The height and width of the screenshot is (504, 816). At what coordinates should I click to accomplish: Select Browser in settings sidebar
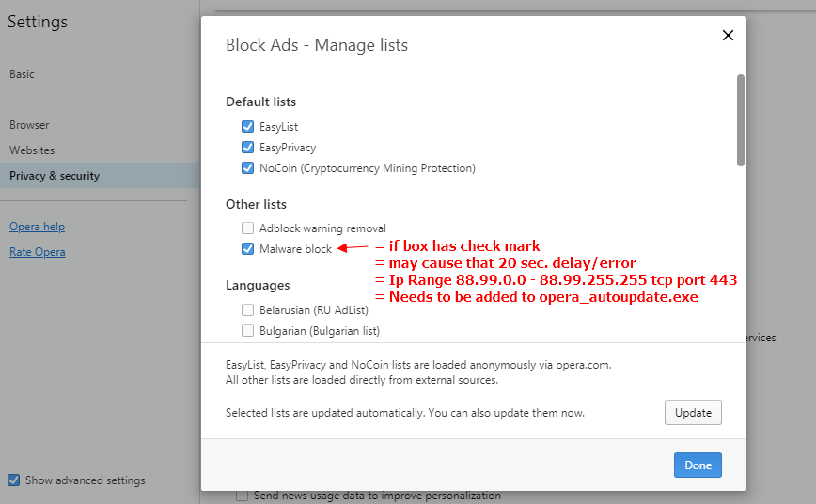coord(29,125)
